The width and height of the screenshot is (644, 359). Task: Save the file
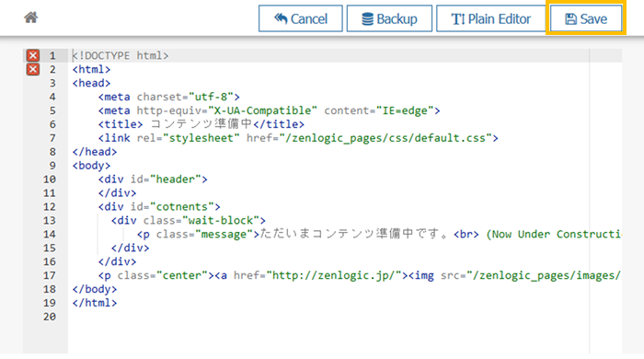coord(586,18)
